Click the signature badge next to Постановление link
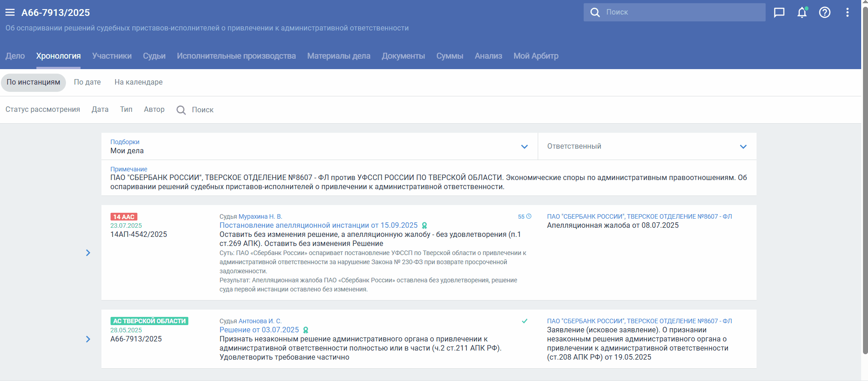The image size is (868, 381). pyautogui.click(x=424, y=226)
